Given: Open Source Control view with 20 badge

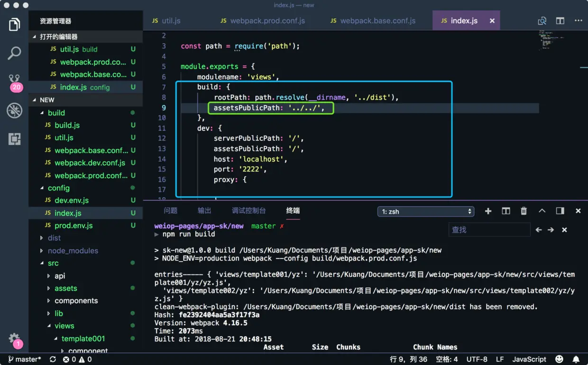Looking at the screenshot, I should 15,82.
